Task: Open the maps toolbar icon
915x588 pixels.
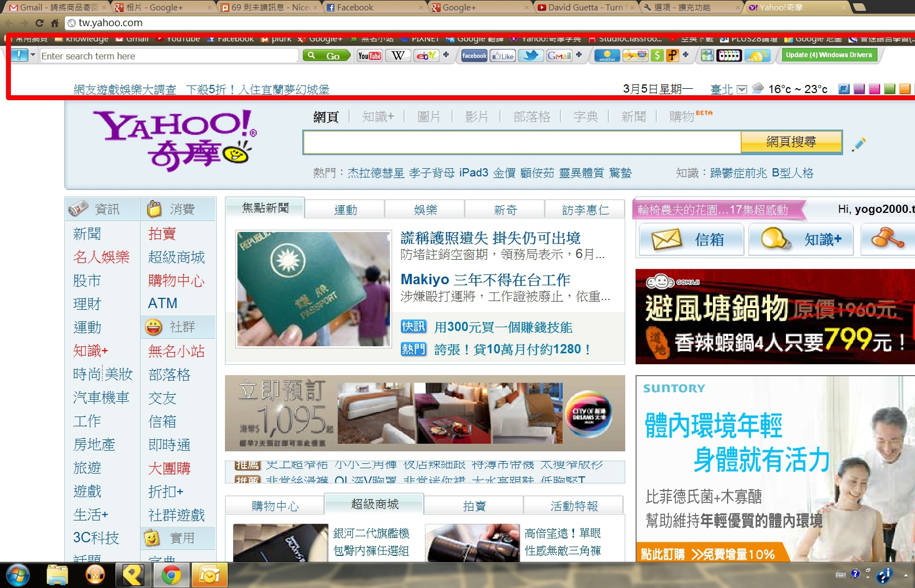Action: tap(635, 56)
